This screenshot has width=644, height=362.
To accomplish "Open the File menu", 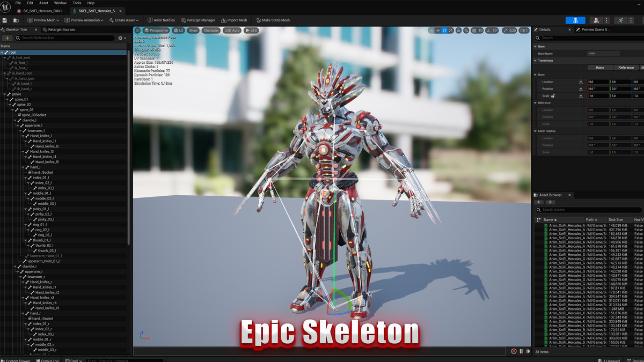I will point(18,3).
